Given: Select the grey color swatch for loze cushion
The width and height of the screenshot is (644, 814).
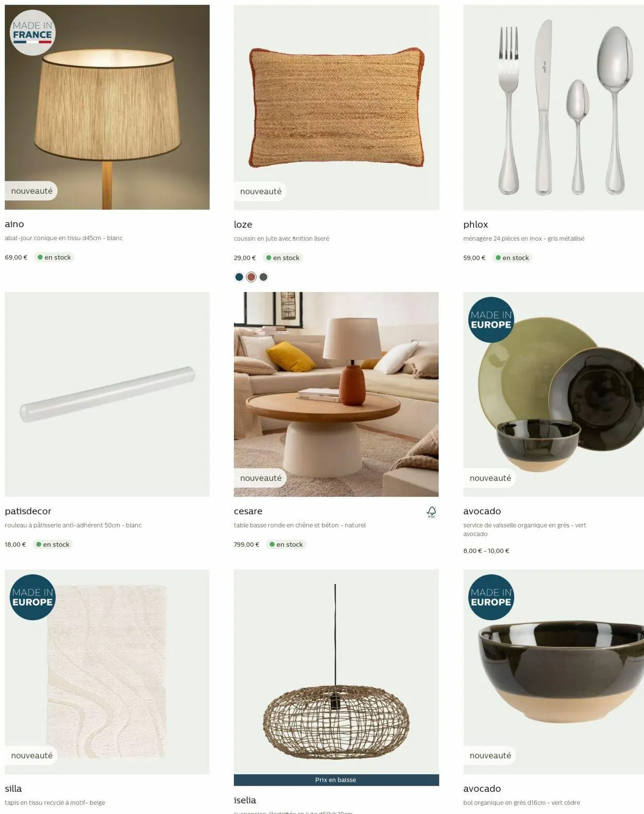Looking at the screenshot, I should (263, 277).
